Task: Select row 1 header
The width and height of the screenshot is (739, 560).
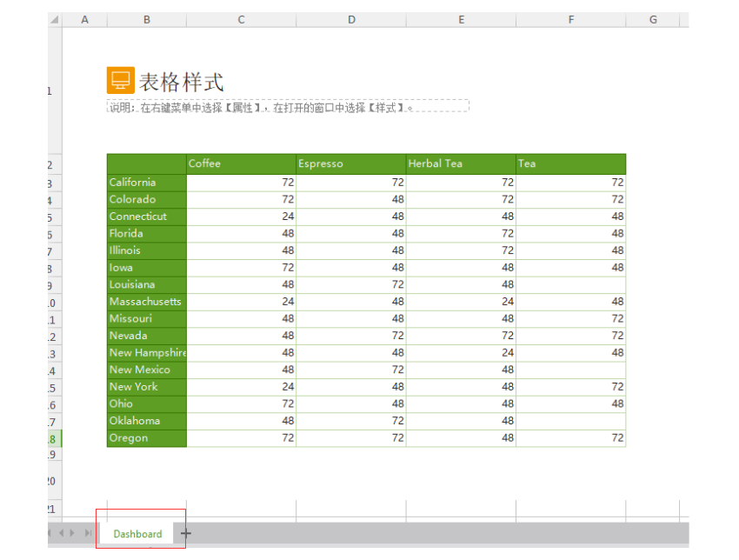Action: click(x=54, y=91)
